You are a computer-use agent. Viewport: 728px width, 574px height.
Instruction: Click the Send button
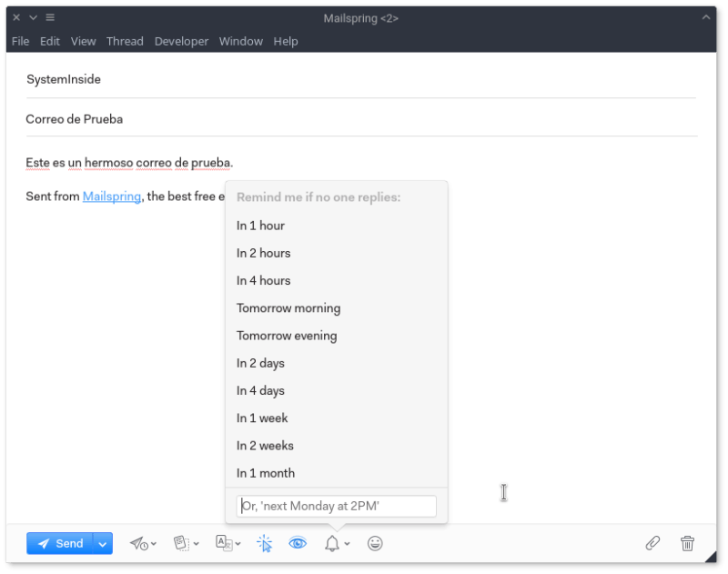pyautogui.click(x=60, y=543)
